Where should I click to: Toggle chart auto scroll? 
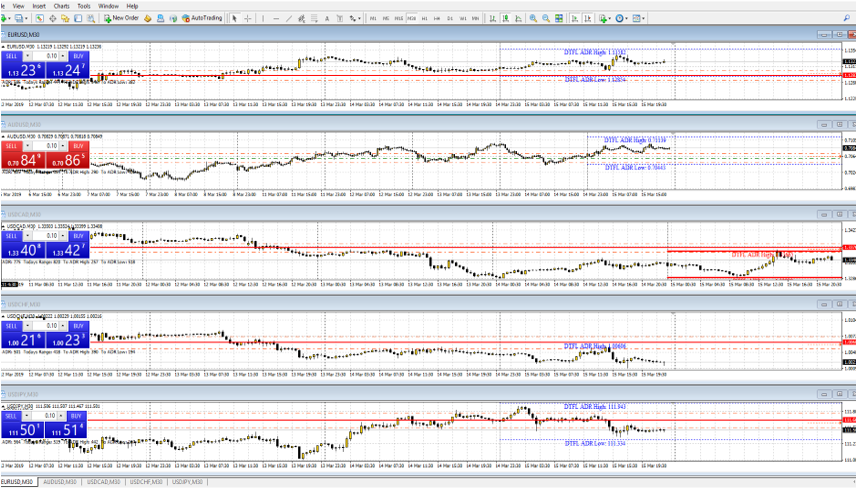575,18
